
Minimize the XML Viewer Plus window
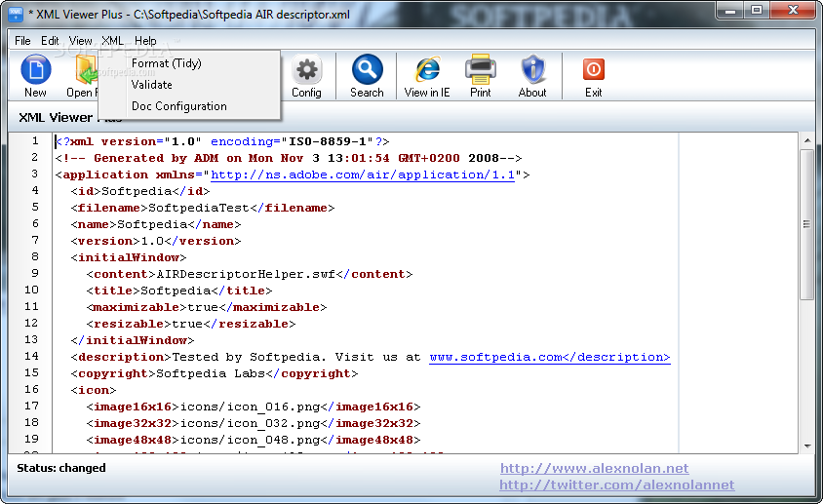click(x=730, y=10)
